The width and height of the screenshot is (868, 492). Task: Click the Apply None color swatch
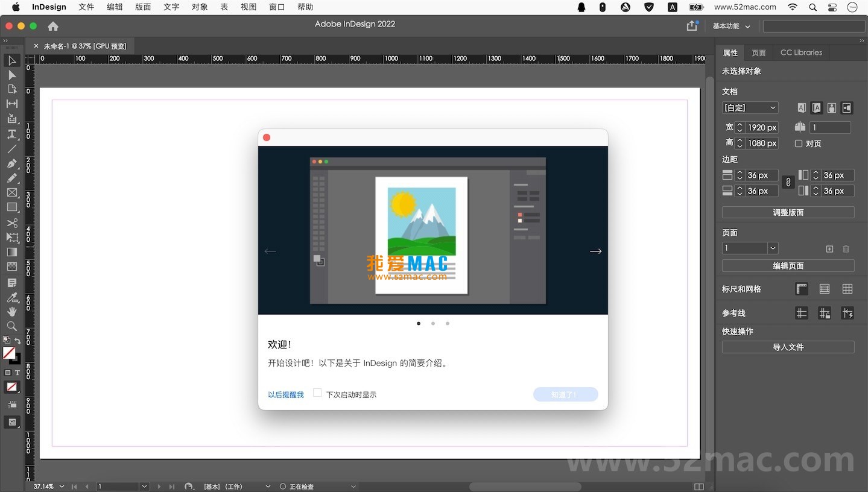pos(12,386)
